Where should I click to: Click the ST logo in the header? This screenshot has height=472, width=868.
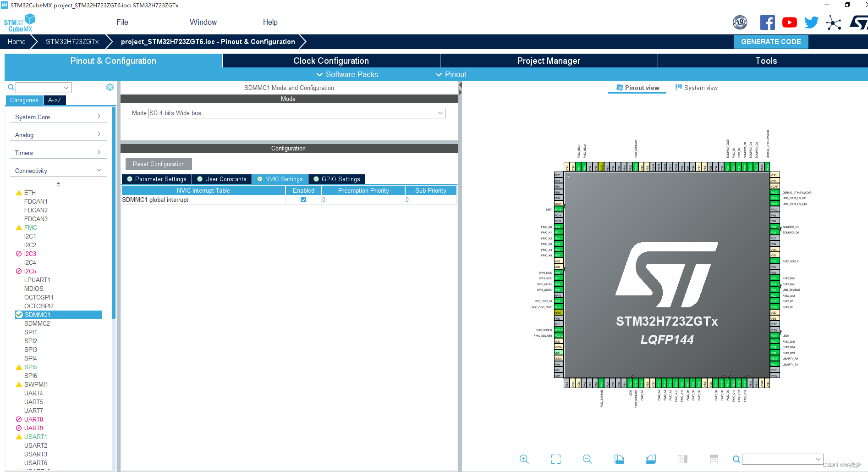(x=858, y=22)
